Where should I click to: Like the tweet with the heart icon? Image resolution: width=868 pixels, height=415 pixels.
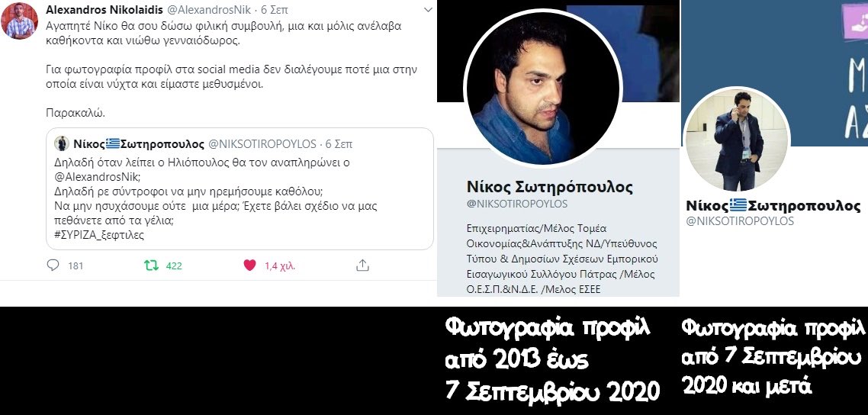[x=249, y=265]
